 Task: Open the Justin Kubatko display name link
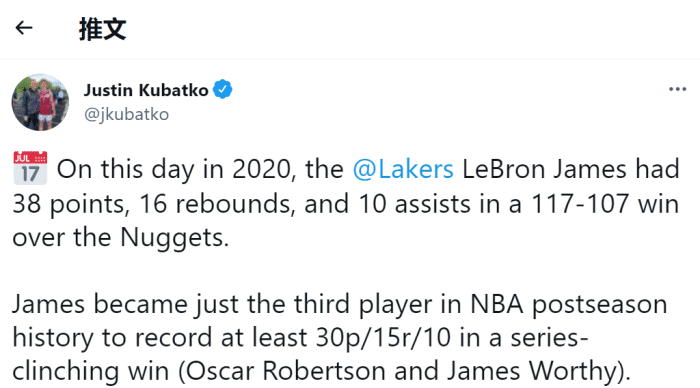pyautogui.click(x=146, y=90)
